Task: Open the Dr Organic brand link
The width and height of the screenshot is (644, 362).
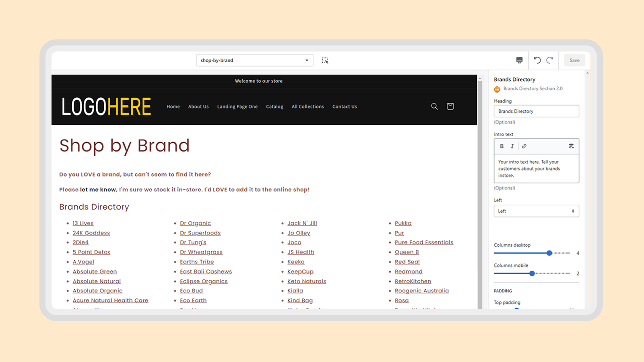Action: pos(195,223)
